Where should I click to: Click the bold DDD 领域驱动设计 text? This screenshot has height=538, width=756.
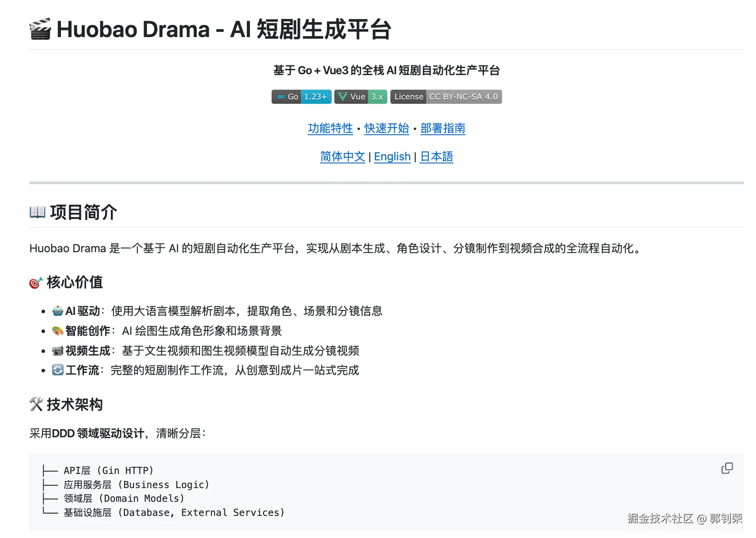[98, 433]
